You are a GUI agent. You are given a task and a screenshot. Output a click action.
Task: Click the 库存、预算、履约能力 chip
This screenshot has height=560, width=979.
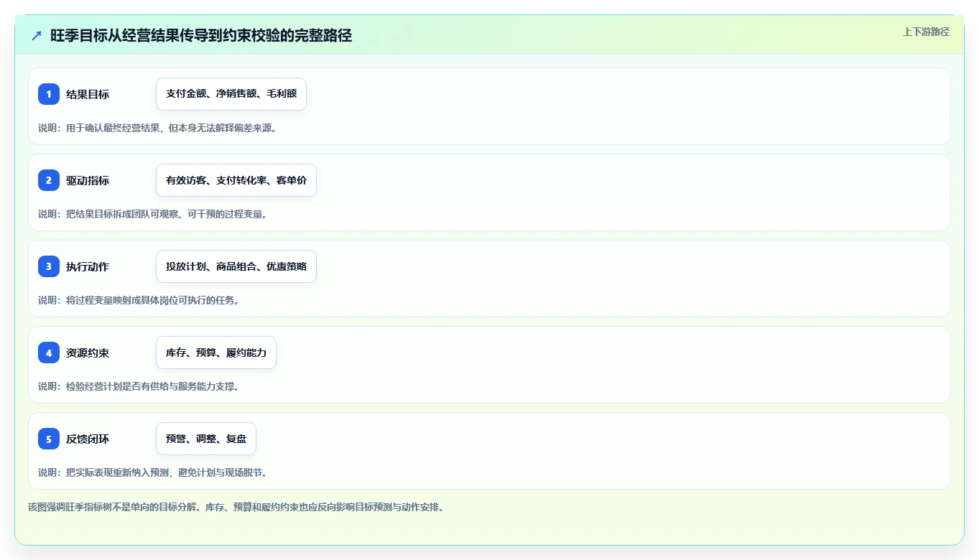pyautogui.click(x=216, y=353)
